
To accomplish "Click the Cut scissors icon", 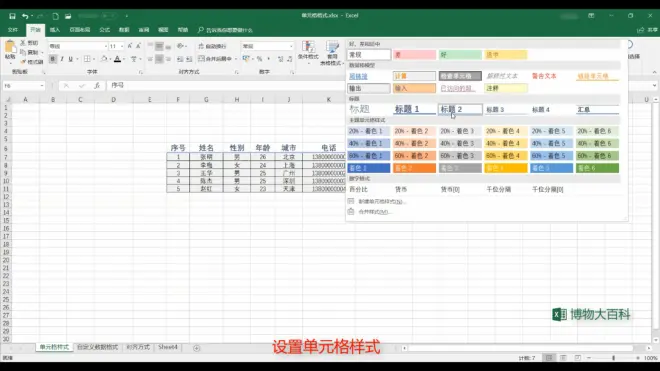I will [23, 43].
